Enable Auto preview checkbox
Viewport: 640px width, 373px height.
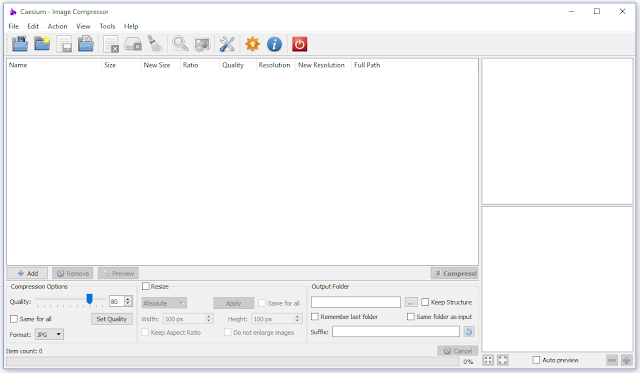pos(536,360)
